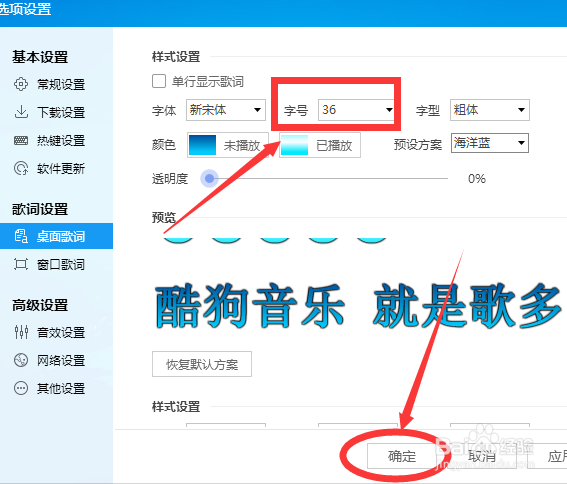Open the 预设方案 dropdown 海洋蓝
Viewport: 567px width, 484px height.
coord(490,143)
